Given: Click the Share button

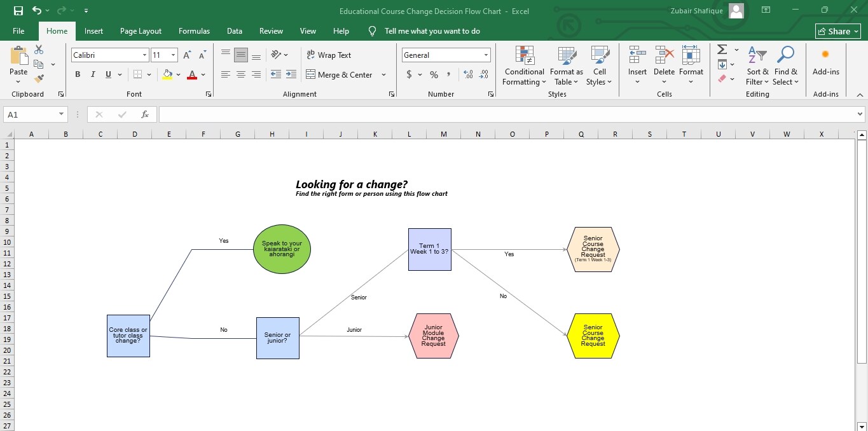Looking at the screenshot, I should point(837,31).
